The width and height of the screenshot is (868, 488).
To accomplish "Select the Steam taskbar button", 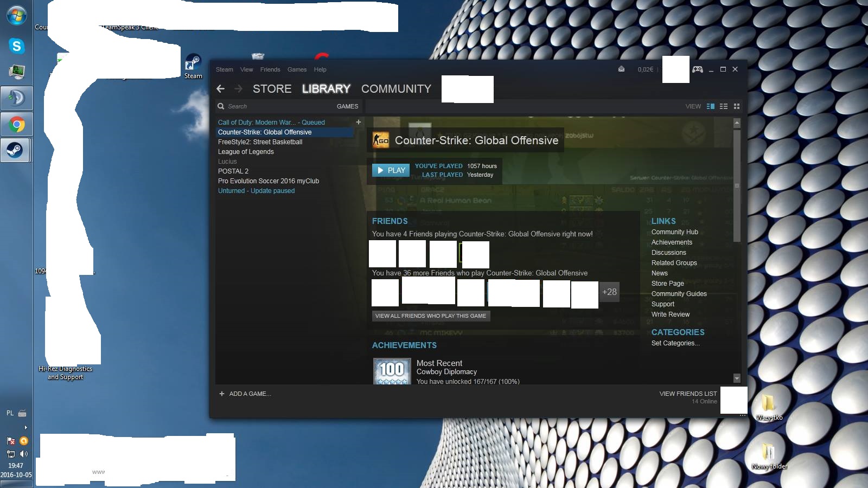I will [x=15, y=151].
